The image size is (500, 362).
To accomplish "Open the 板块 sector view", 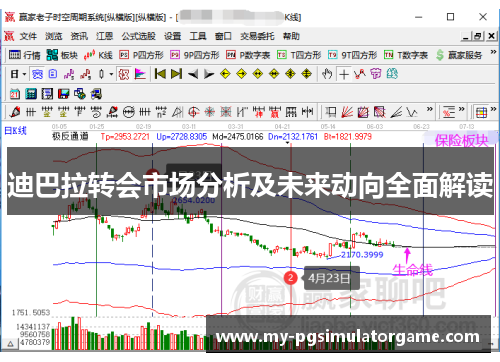I will (62, 55).
